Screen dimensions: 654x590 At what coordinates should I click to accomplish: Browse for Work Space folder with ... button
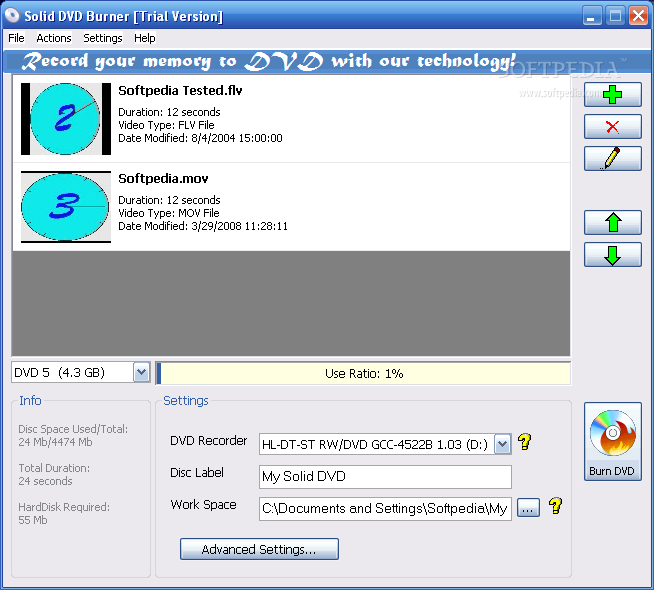point(528,508)
